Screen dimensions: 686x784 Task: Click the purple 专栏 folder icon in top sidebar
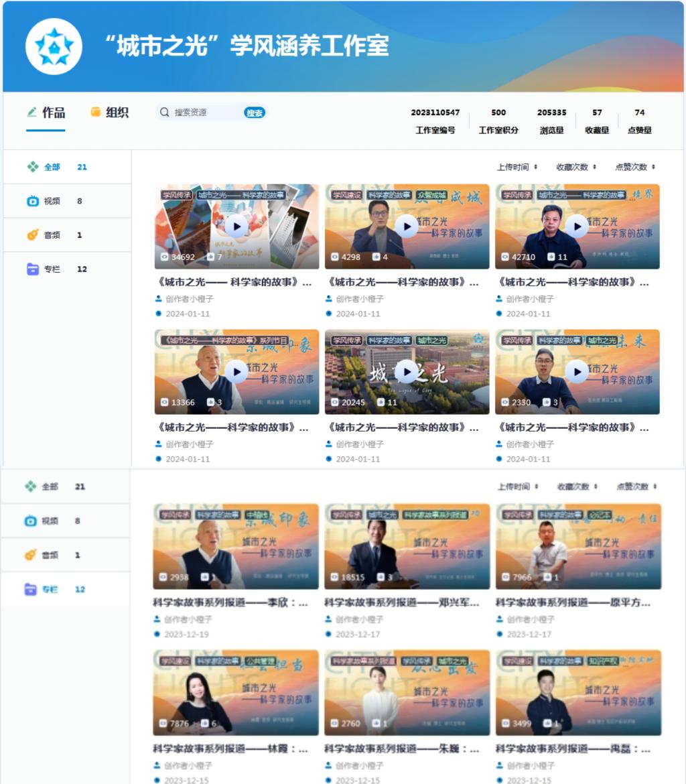(32, 269)
